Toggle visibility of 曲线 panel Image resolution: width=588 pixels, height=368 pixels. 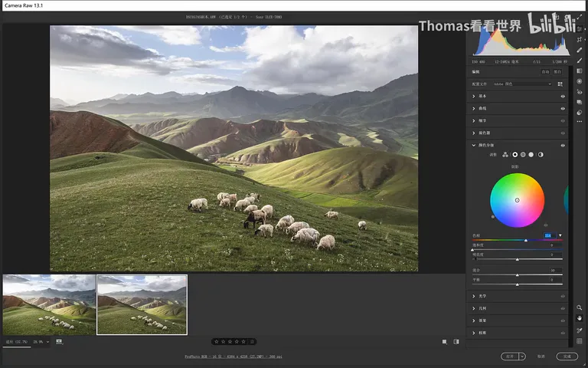(x=563, y=109)
